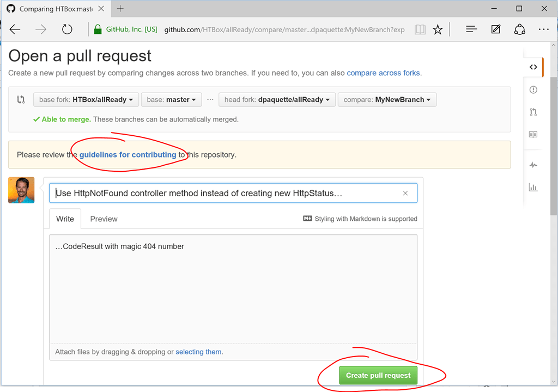Viewport: 558px width, 392px height.
Task: Open the Issues icon in the right sidebar
Action: pyautogui.click(x=533, y=89)
